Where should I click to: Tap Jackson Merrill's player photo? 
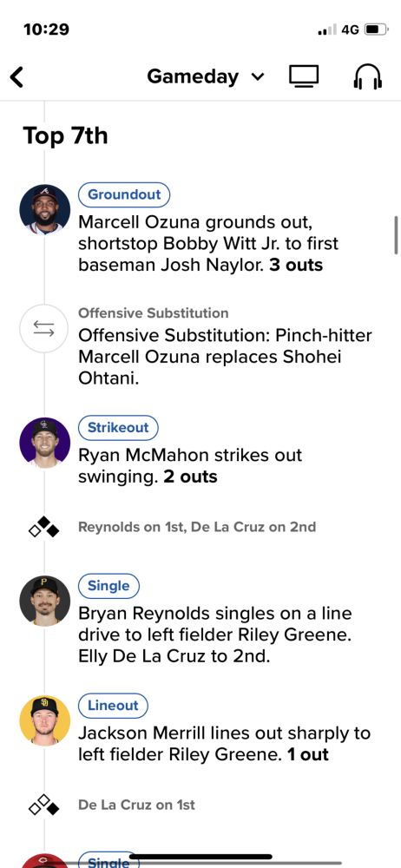pyautogui.click(x=45, y=720)
